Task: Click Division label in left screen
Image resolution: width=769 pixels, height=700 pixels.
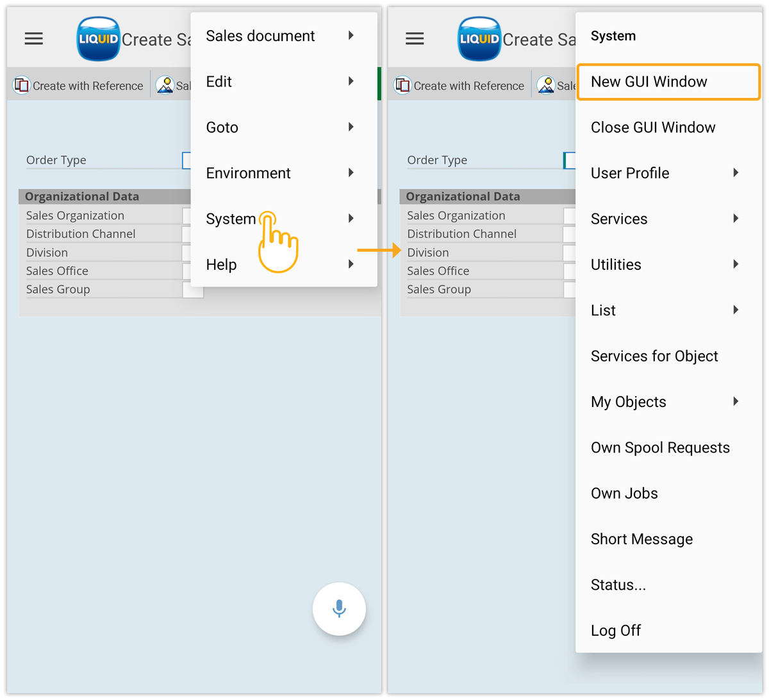Action: click(x=47, y=253)
